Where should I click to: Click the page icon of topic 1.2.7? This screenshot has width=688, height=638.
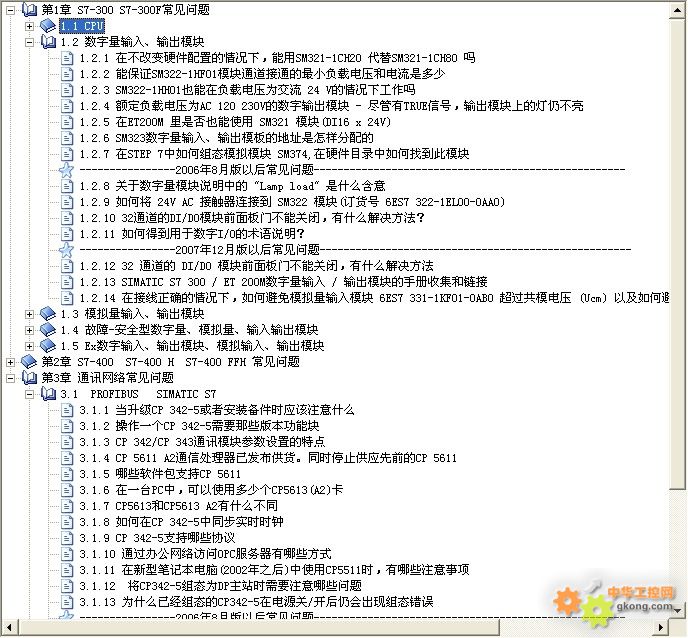pyautogui.click(x=67, y=154)
